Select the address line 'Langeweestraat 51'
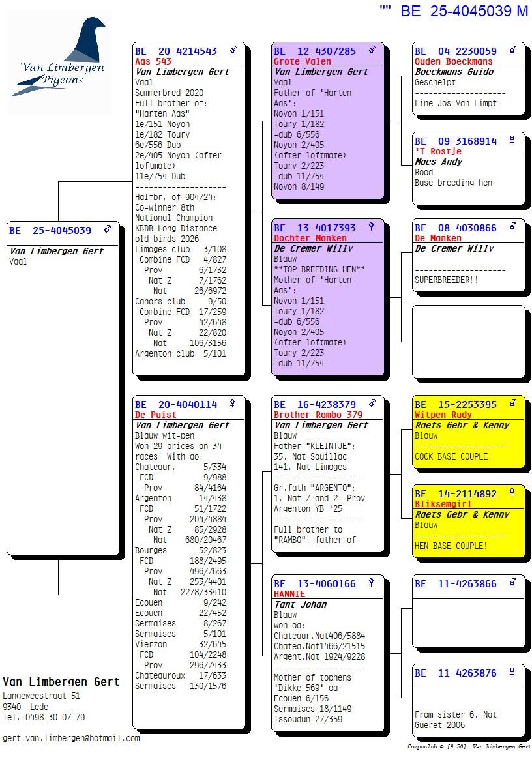This screenshot has width=532, height=764. tap(42, 696)
